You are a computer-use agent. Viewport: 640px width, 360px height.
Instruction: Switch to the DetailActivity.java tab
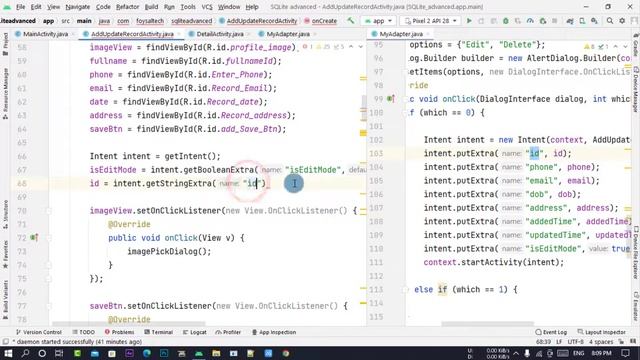(220, 34)
